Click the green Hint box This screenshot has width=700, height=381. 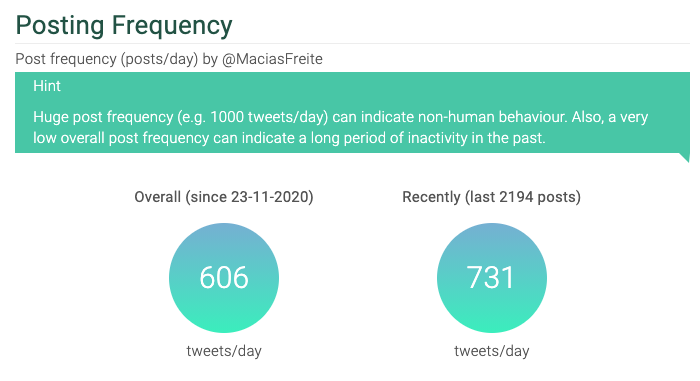(x=352, y=113)
